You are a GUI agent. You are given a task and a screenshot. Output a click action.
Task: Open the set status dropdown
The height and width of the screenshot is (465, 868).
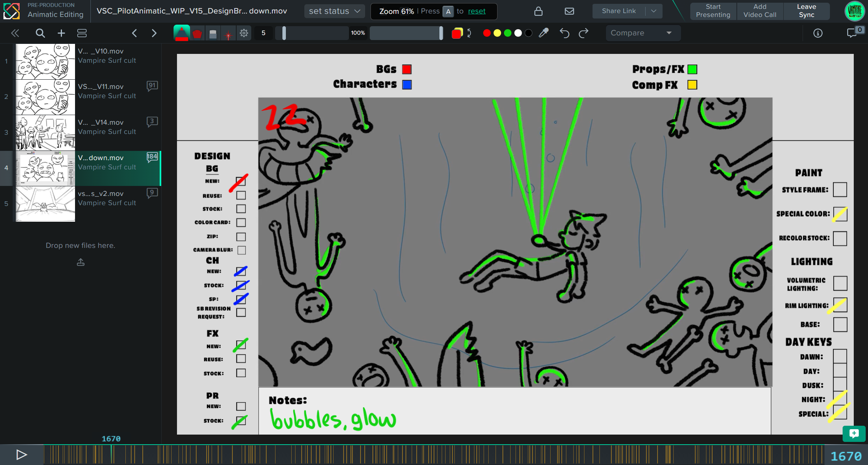tap(334, 11)
